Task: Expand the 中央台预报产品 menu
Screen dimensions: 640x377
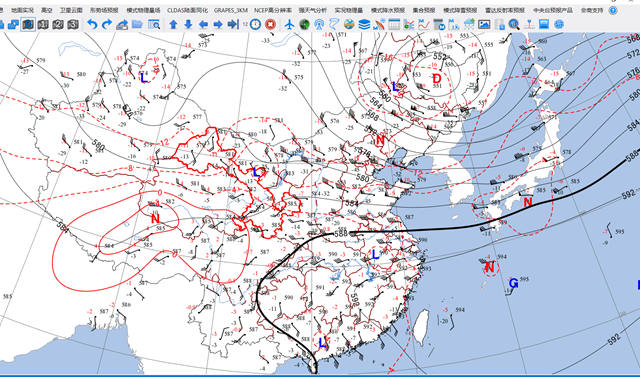Action: pyautogui.click(x=553, y=10)
